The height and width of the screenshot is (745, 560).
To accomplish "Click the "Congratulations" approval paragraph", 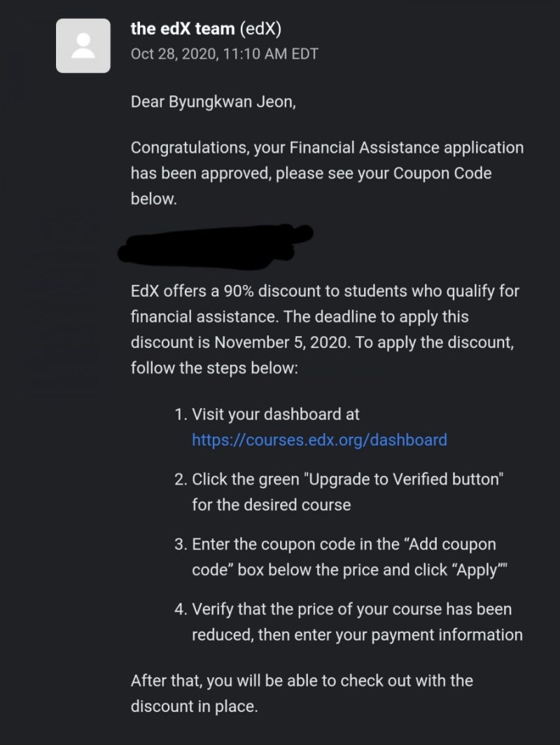I will 328,174.
